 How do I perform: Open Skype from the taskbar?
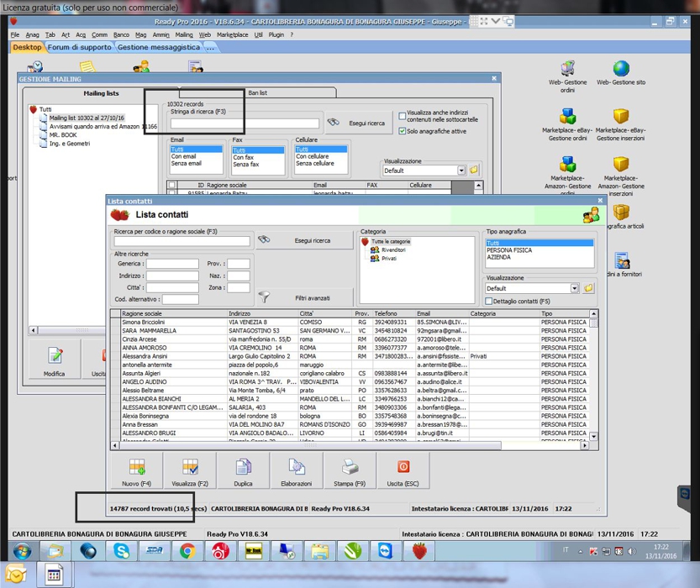tap(121, 551)
